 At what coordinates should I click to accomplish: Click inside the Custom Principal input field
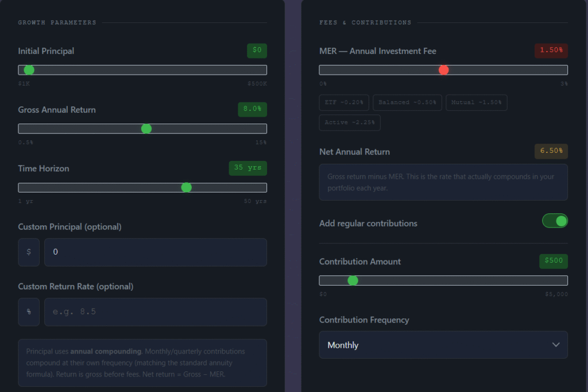pyautogui.click(x=155, y=252)
